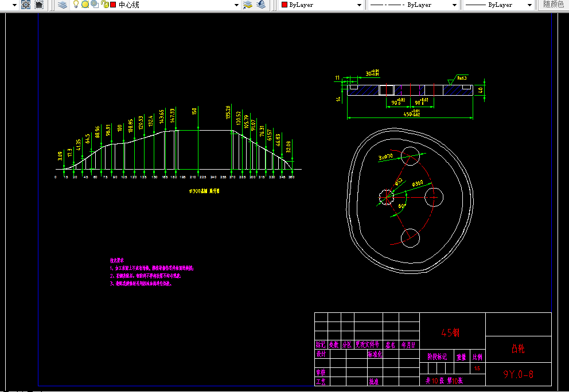Toggle the layer on/off light bulb
Screen dimensions: 569x392
point(76,5)
